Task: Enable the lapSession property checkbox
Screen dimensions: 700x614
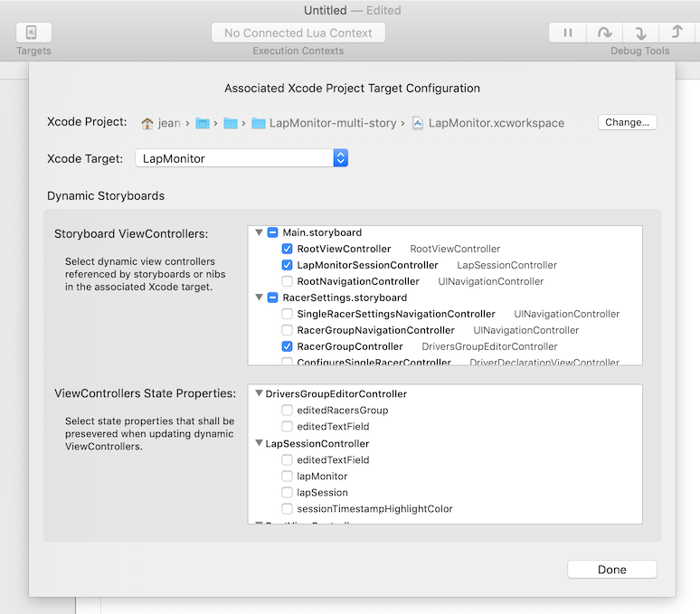Action: 287,492
